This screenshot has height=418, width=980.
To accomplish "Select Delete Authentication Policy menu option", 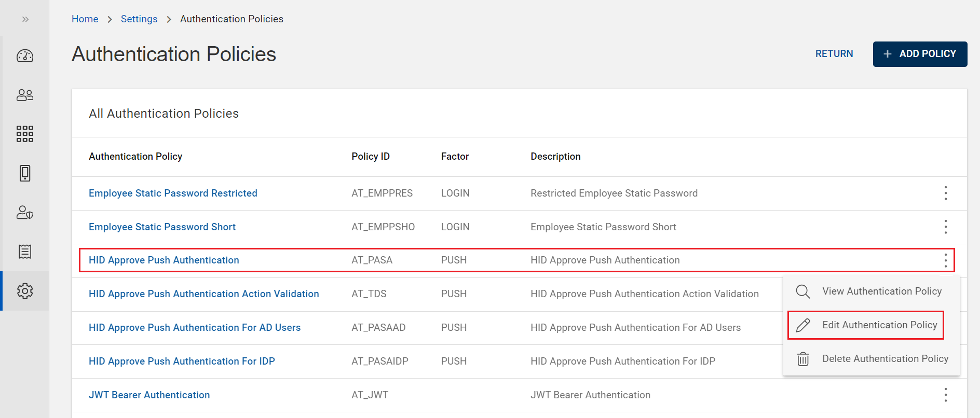I will pos(884,359).
